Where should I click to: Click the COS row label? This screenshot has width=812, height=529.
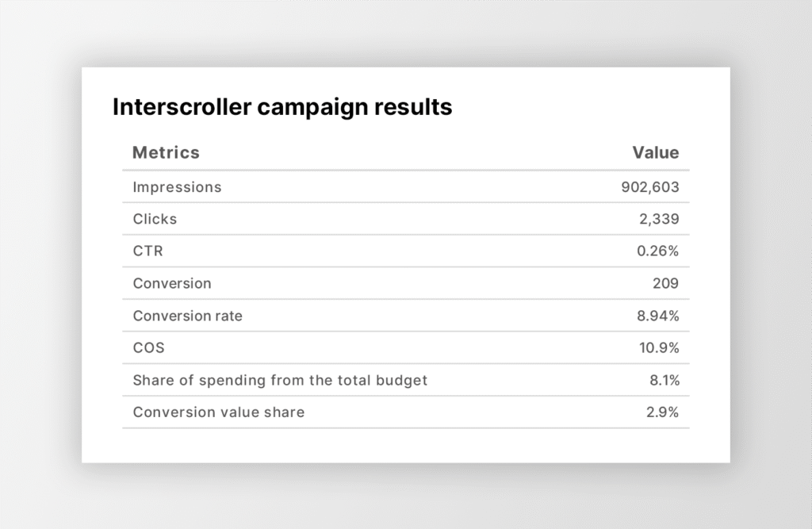pyautogui.click(x=148, y=348)
